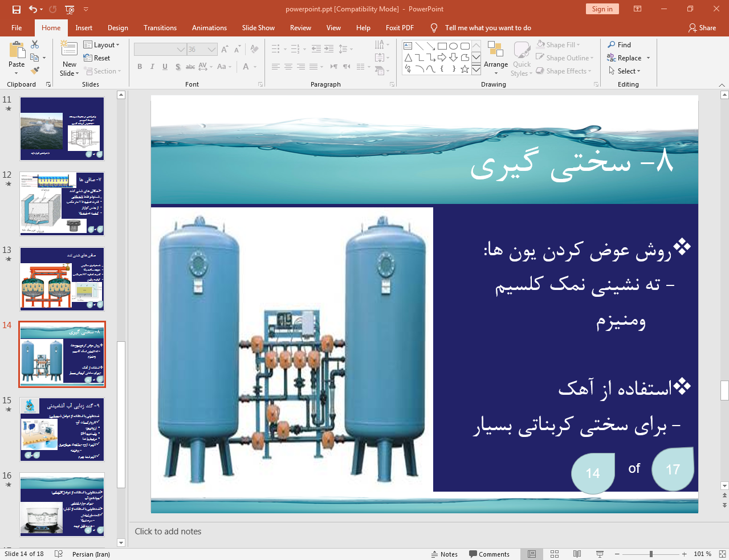Cut selection with the scissors icon
The height and width of the screenshot is (560, 729).
pyautogui.click(x=35, y=44)
